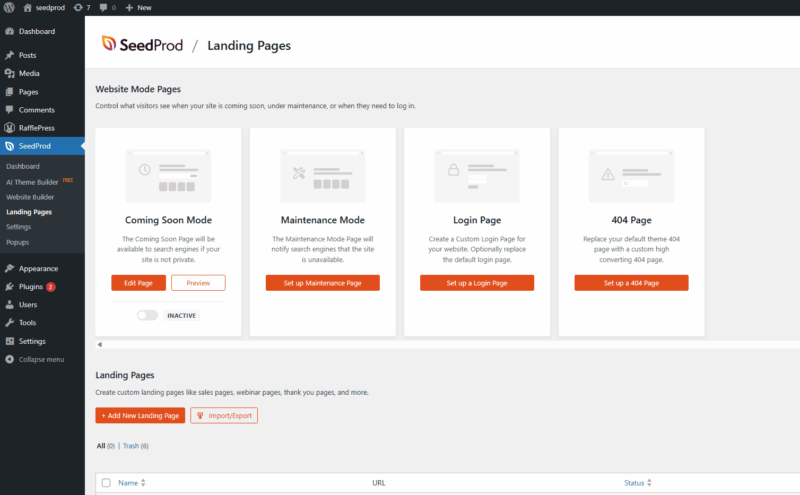Viewport: 800px width, 495px height.
Task: Click Add New Landing Page button
Action: click(140, 415)
